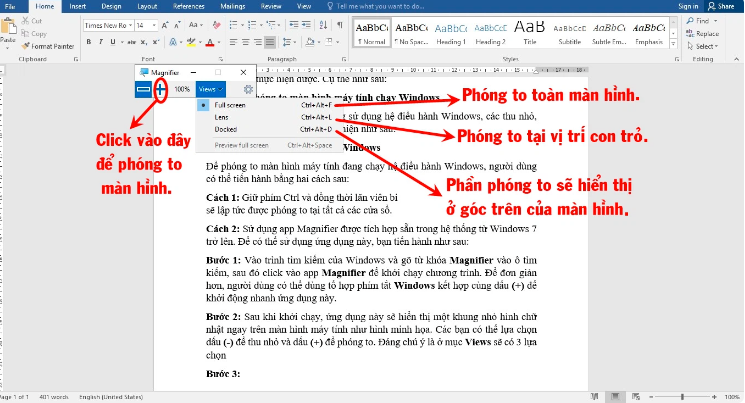Toggle Underline formatting
This screenshot has width=745, height=403.
tap(113, 42)
